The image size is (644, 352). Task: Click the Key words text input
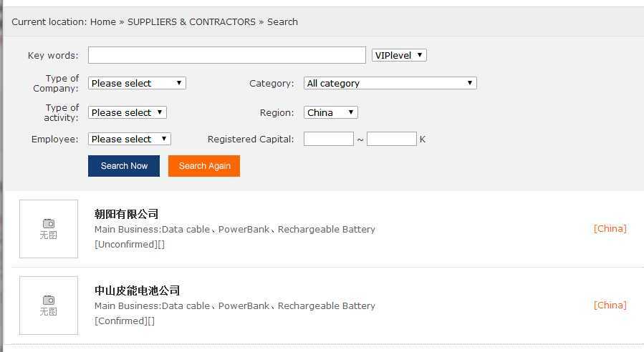(226, 55)
